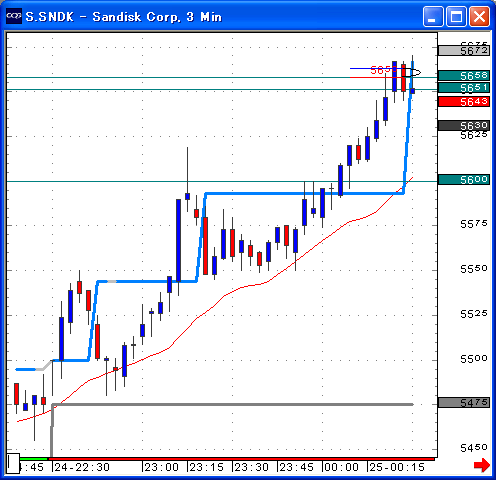
Task: Close the S.SNDK chart window
Action: coord(479,16)
